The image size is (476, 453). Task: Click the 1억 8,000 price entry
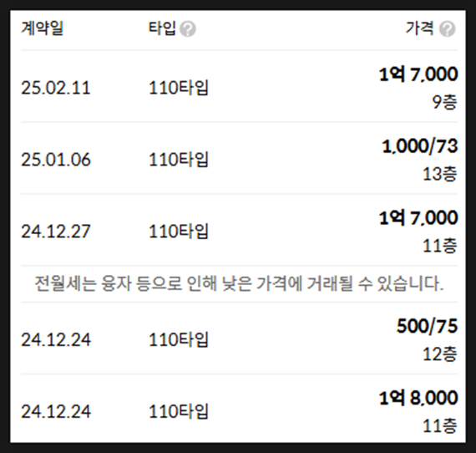[418, 398]
